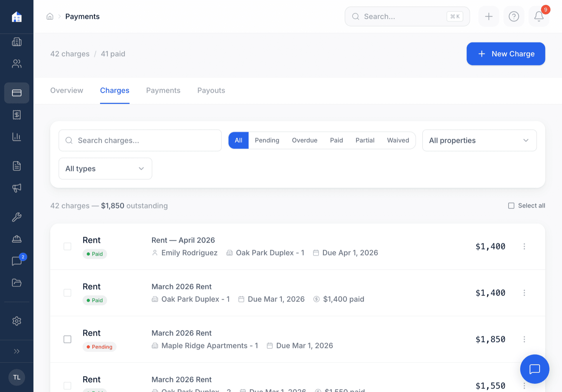
Task: Open the Announcements megaphone icon
Action: 17,188
